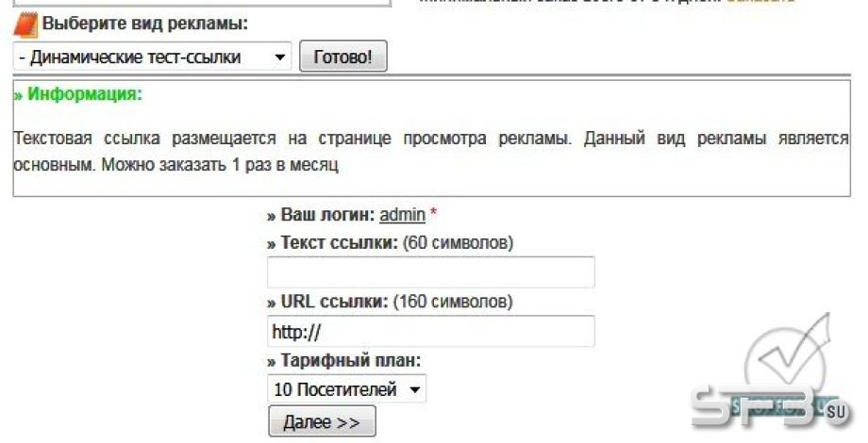The height and width of the screenshot is (443, 868).
Task: Click the » marker before Информация heading
Action: pos(18,95)
